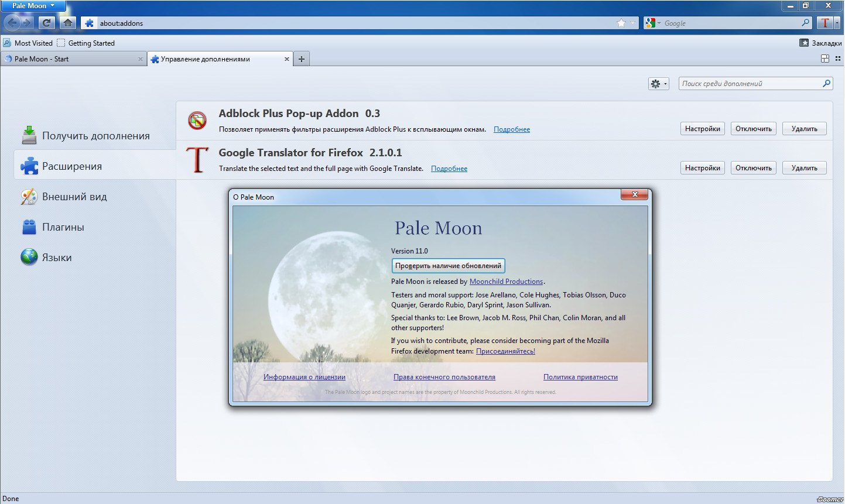Select the Плагины category
Viewport: 845px width, 504px height.
pyautogui.click(x=95, y=227)
